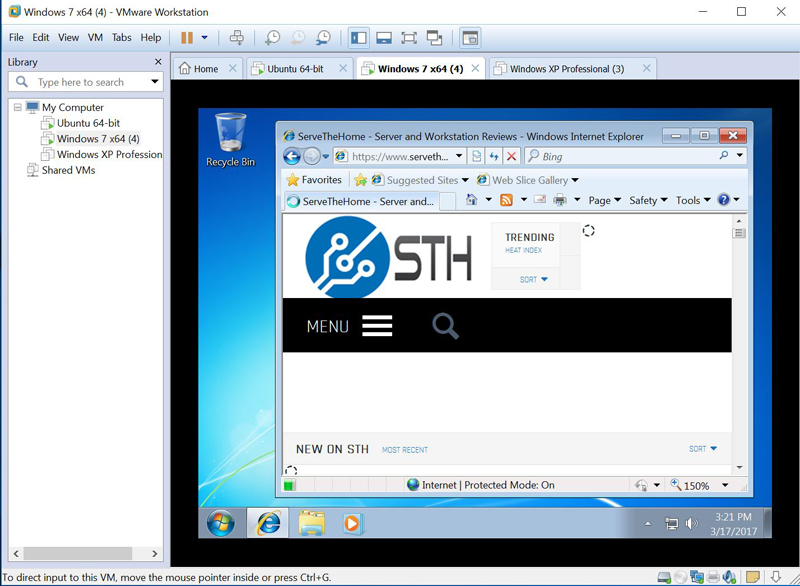The width and height of the screenshot is (800, 586).
Task: Expand the IE address bar dropdown
Action: pos(459,156)
